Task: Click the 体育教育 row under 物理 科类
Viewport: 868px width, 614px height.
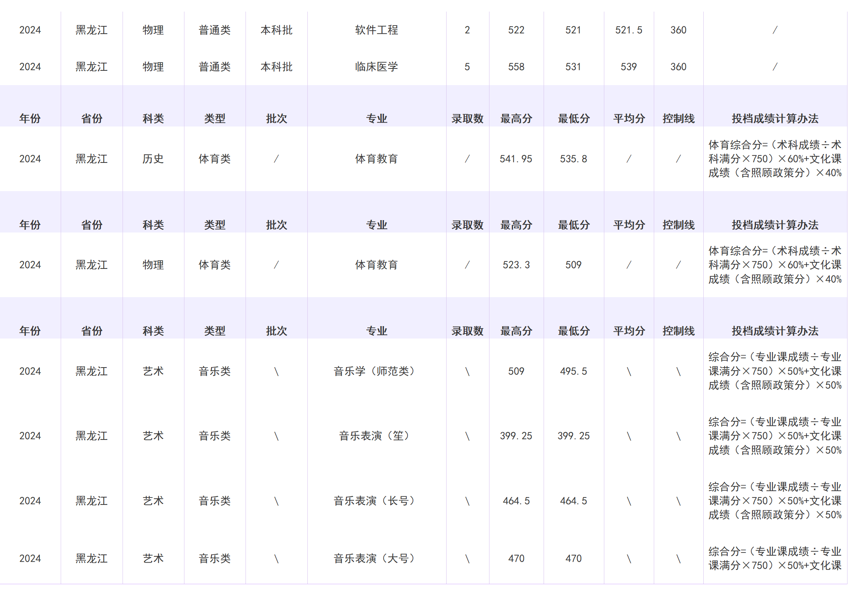Action: coord(377,265)
